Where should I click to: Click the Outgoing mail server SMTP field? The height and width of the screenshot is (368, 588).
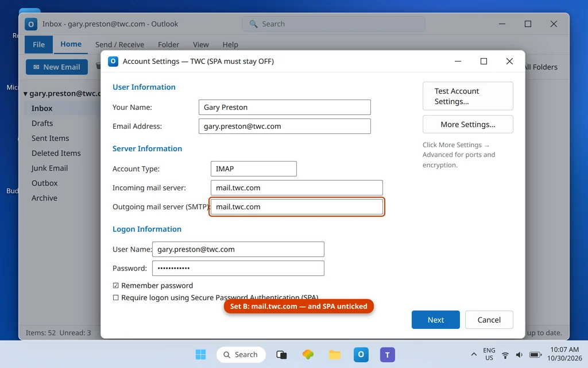(297, 207)
